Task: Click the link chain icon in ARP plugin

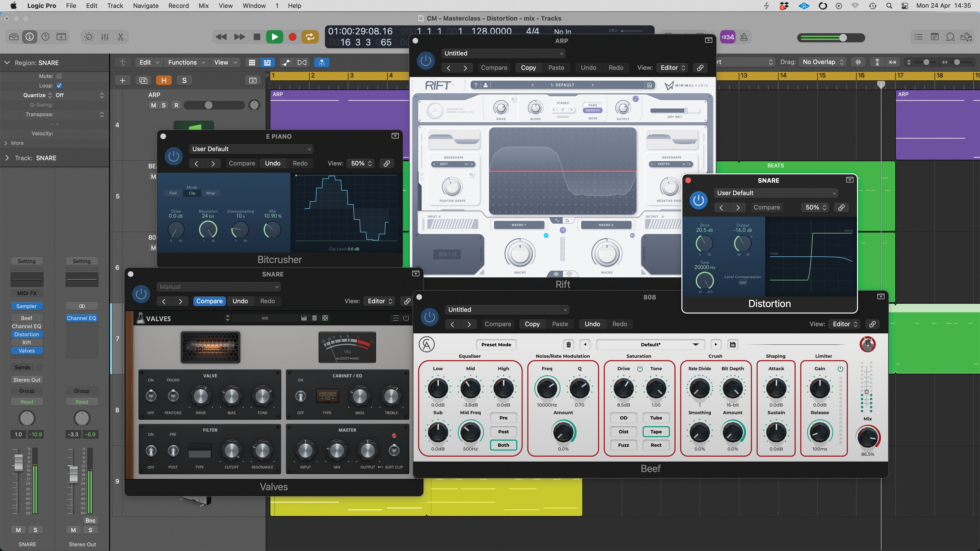Action: [x=700, y=68]
